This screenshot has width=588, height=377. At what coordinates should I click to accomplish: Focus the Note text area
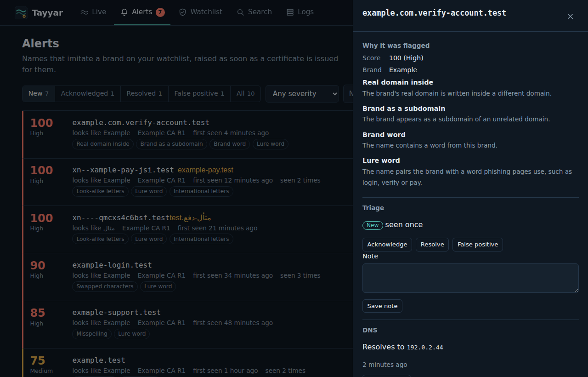(470, 278)
